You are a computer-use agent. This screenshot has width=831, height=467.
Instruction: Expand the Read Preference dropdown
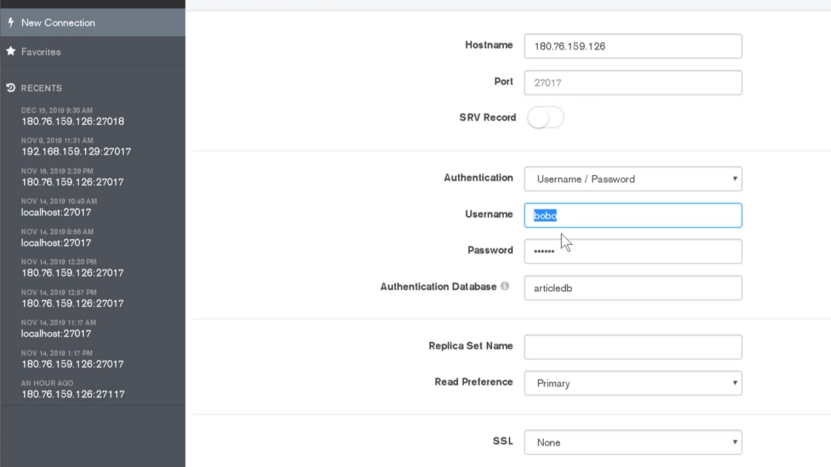point(633,383)
